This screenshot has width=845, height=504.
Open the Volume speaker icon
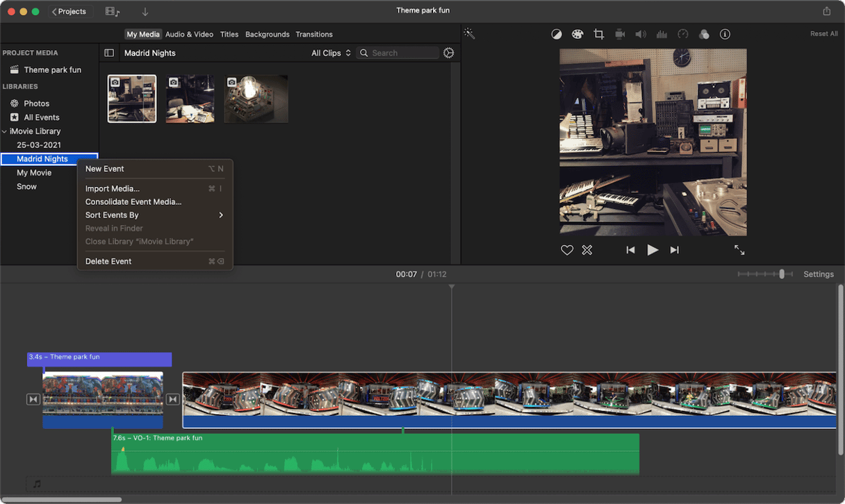click(x=641, y=34)
